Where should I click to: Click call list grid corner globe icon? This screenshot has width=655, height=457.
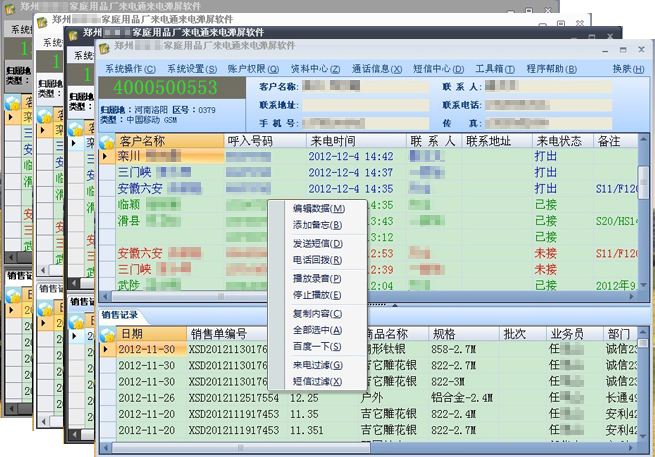(107, 141)
